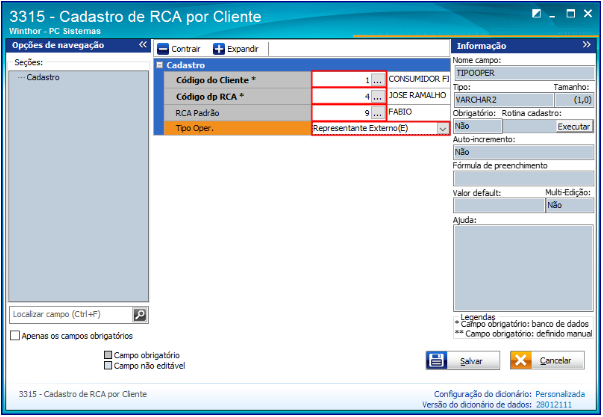Select the Código do Cliente row label
The height and width of the screenshot is (417, 603).
[x=216, y=80]
